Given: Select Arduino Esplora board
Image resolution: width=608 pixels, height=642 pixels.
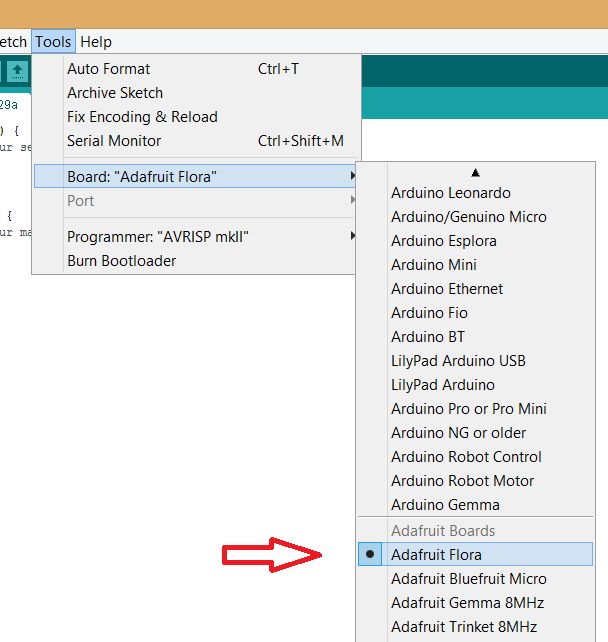Looking at the screenshot, I should pos(475,241).
